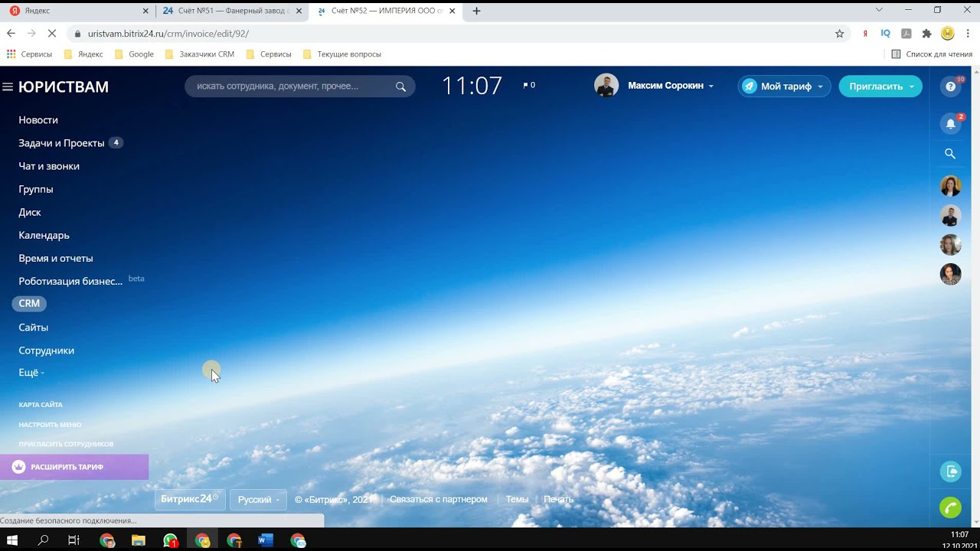
Task: Go to Группы section
Action: 36,189
